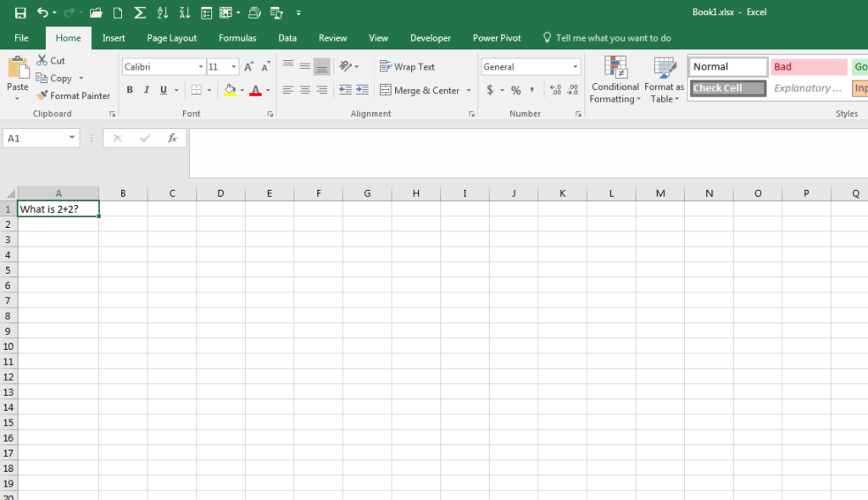The width and height of the screenshot is (868, 500).
Task: Increase the cell indent
Action: [362, 90]
